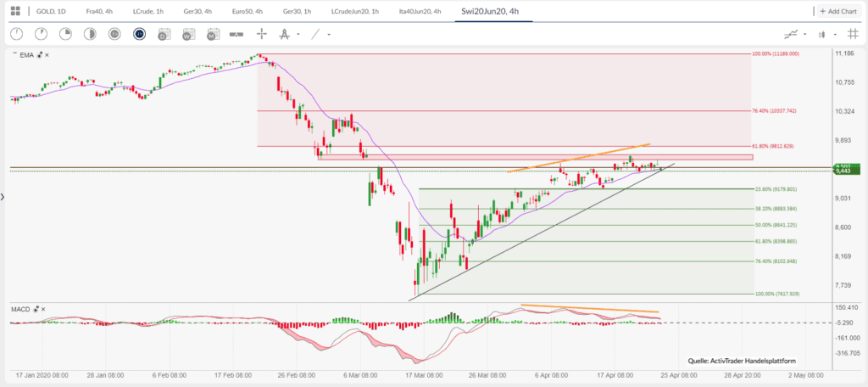
Task: Open MACD indicator settings gear
Action: click(36, 309)
